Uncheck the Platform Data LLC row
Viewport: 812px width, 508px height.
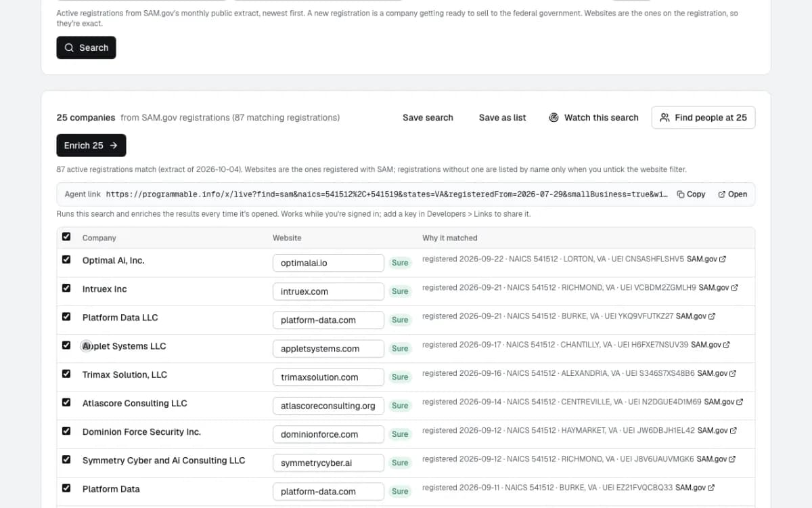(x=66, y=316)
